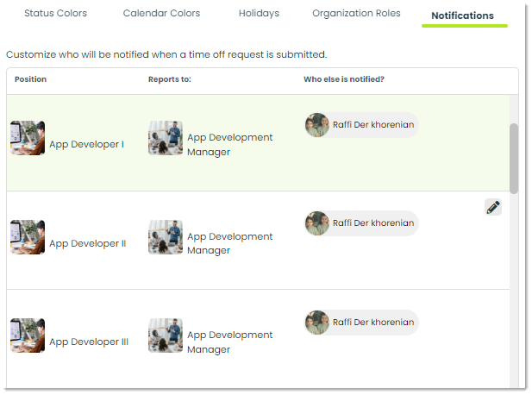Click App Development Manager text in App Developer II row
The height and width of the screenshot is (395, 532).
[x=229, y=243]
